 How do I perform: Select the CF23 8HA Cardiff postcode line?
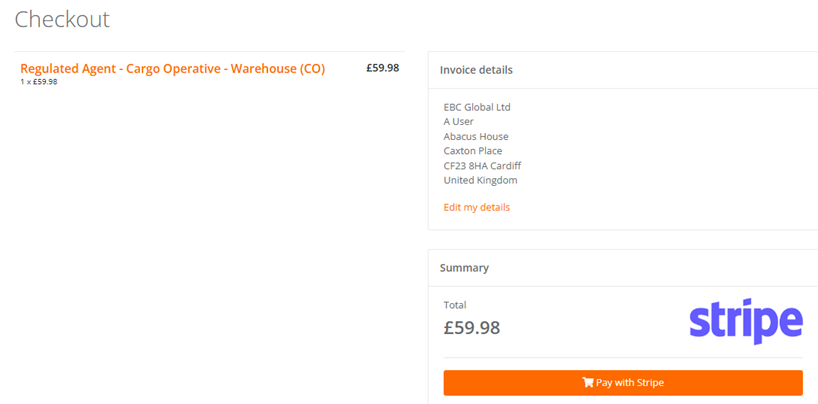(x=482, y=166)
